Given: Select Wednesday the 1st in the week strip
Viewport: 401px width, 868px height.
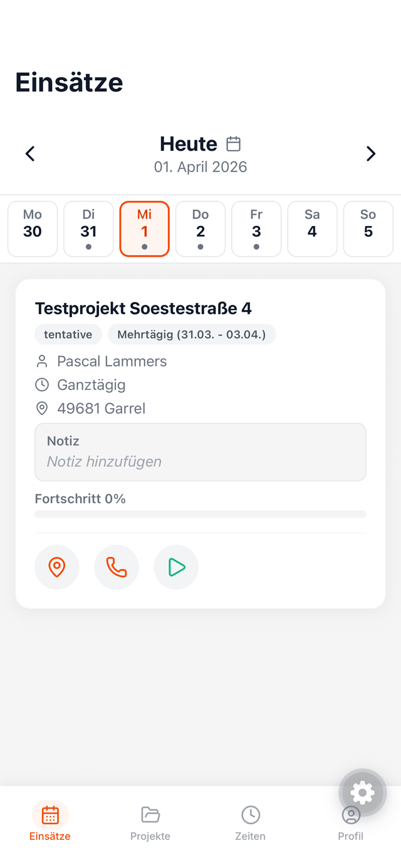Looking at the screenshot, I should 144,228.
